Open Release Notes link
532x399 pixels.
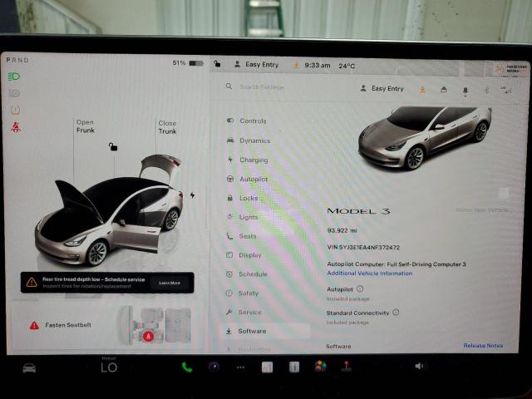(483, 346)
